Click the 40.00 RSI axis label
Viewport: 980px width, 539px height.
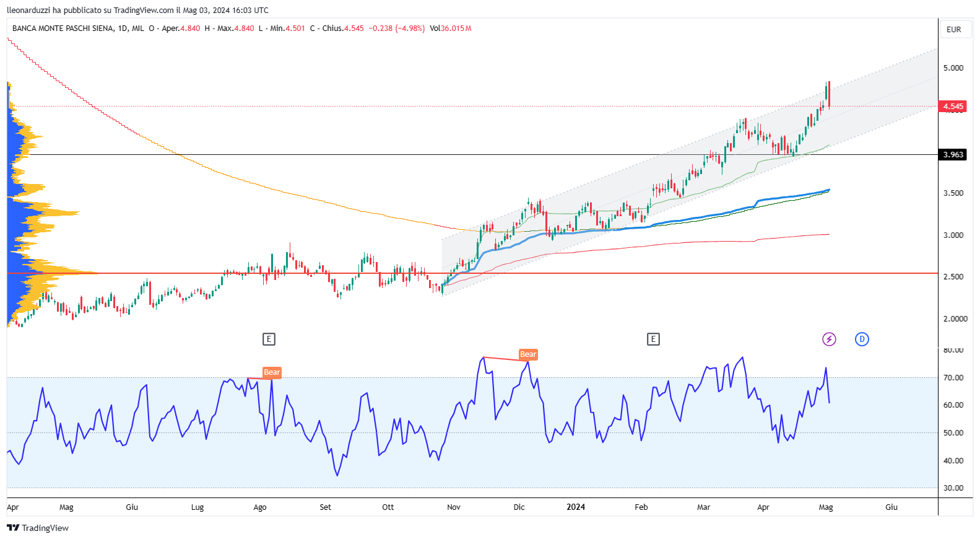click(953, 461)
